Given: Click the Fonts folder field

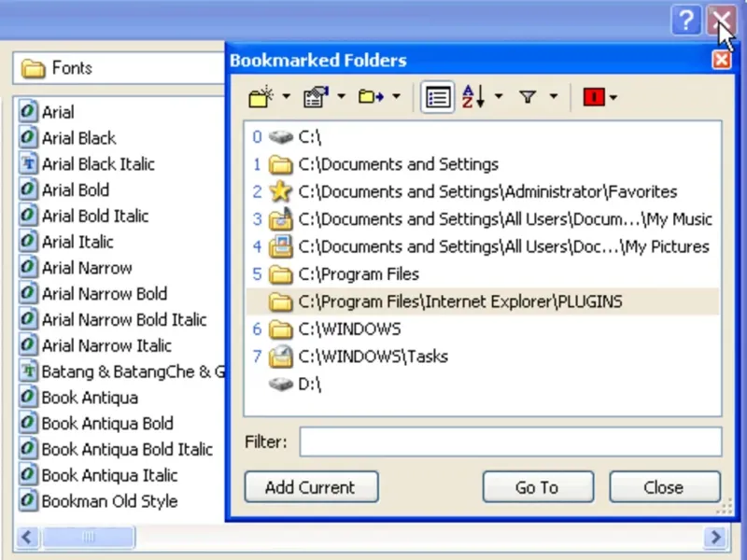Looking at the screenshot, I should pyautogui.click(x=120, y=68).
